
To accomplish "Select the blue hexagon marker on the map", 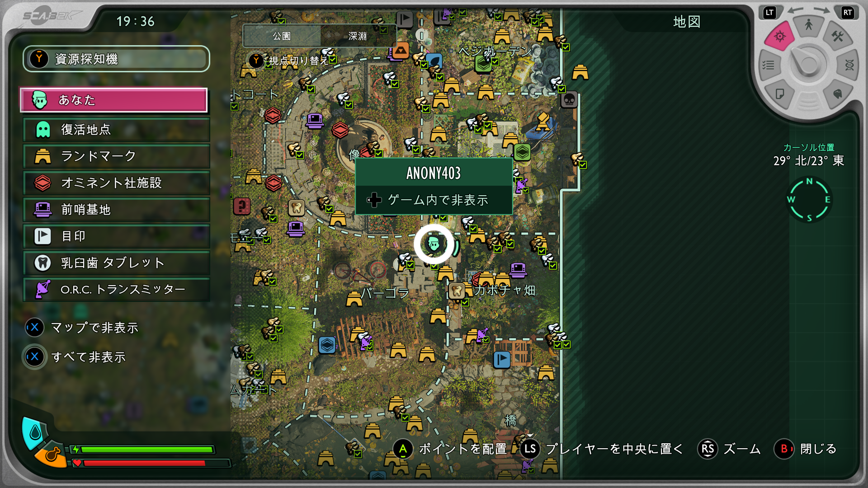I will (x=327, y=345).
